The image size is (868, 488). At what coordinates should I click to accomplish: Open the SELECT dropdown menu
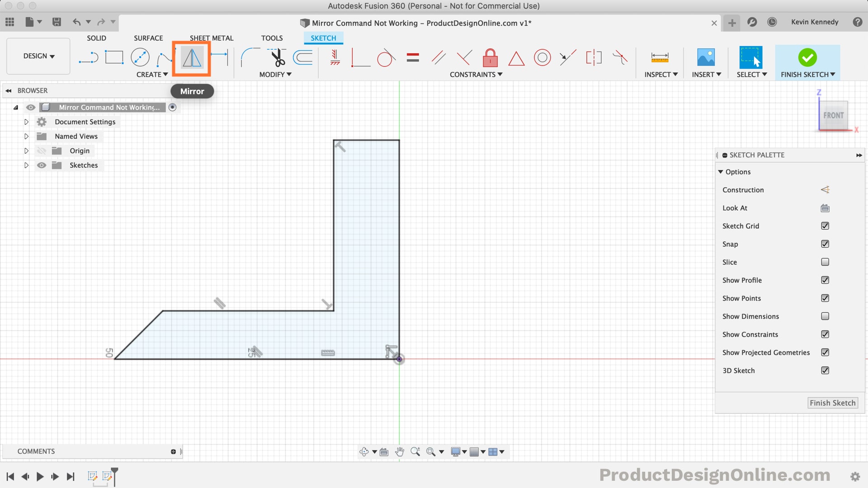(752, 75)
